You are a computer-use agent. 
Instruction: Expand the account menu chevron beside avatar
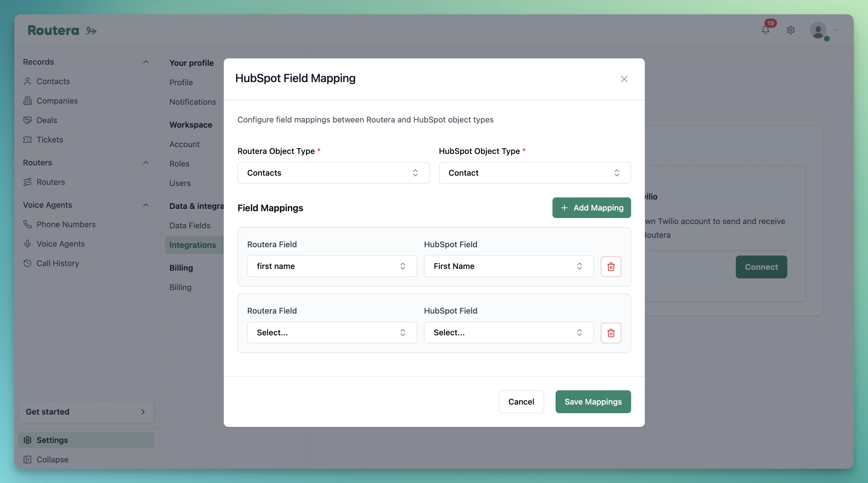835,30
